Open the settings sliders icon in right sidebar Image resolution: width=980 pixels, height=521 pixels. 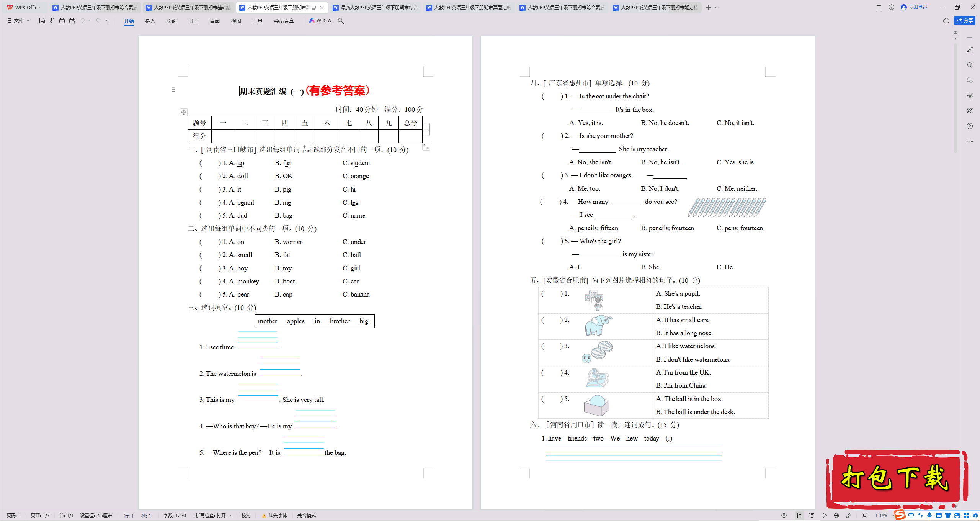[x=970, y=80]
